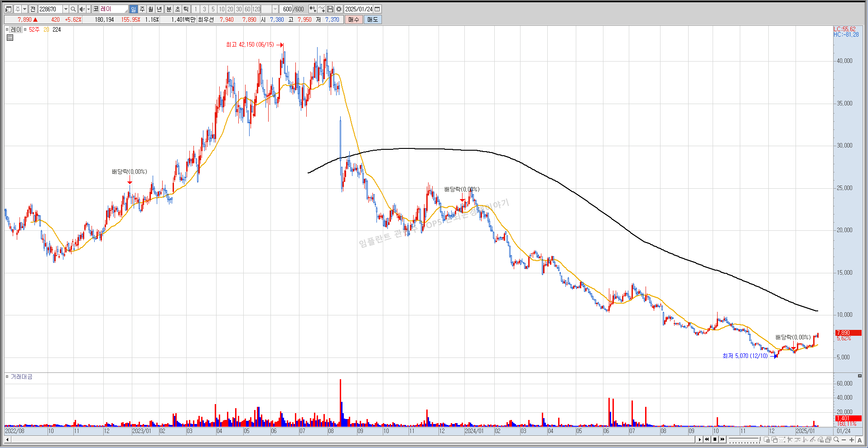868x448 pixels.
Task: Toggle the 전 button beside stock code
Action: click(33, 9)
